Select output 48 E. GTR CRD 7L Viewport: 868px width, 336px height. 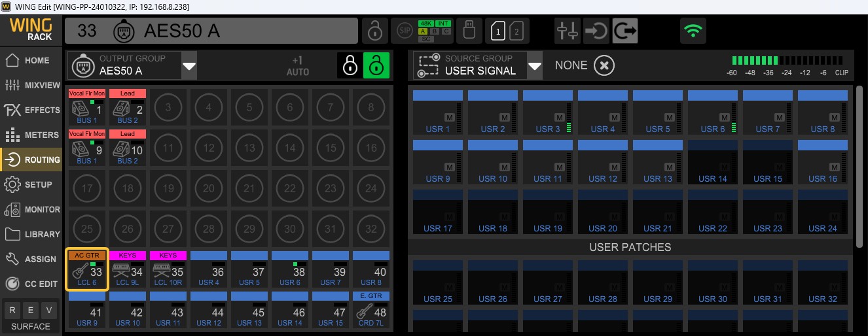[371, 309]
